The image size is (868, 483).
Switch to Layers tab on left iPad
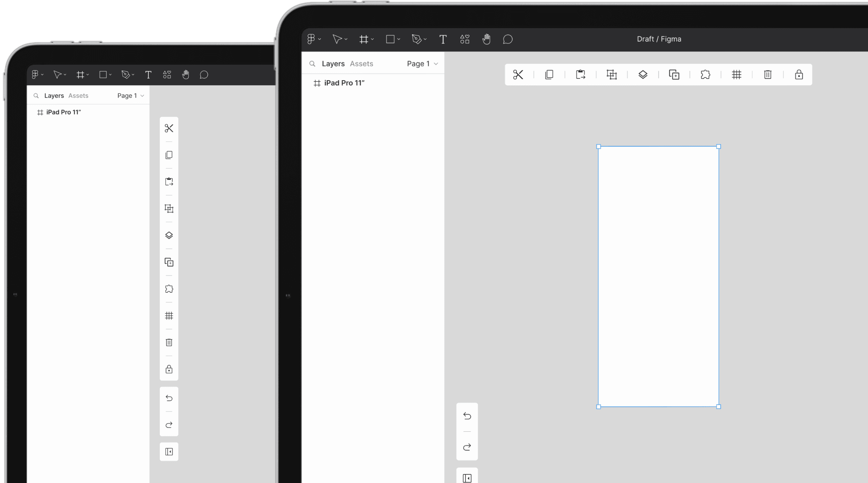[x=54, y=96]
